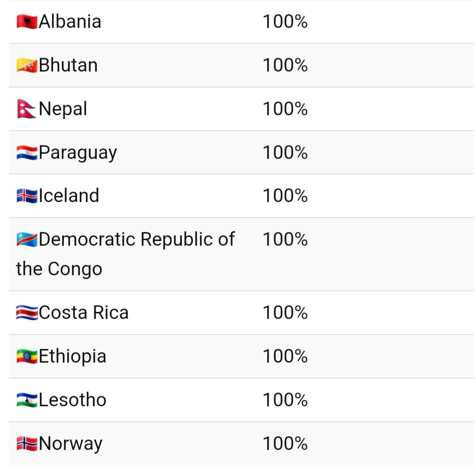Click the Bhutan flag icon
Screen dimensions: 476x465
click(27, 65)
